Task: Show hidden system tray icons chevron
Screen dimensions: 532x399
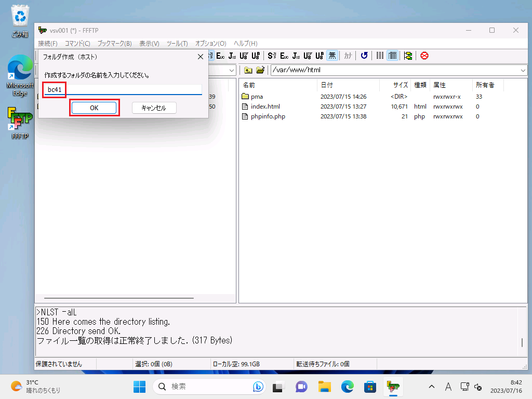Action: (431, 387)
